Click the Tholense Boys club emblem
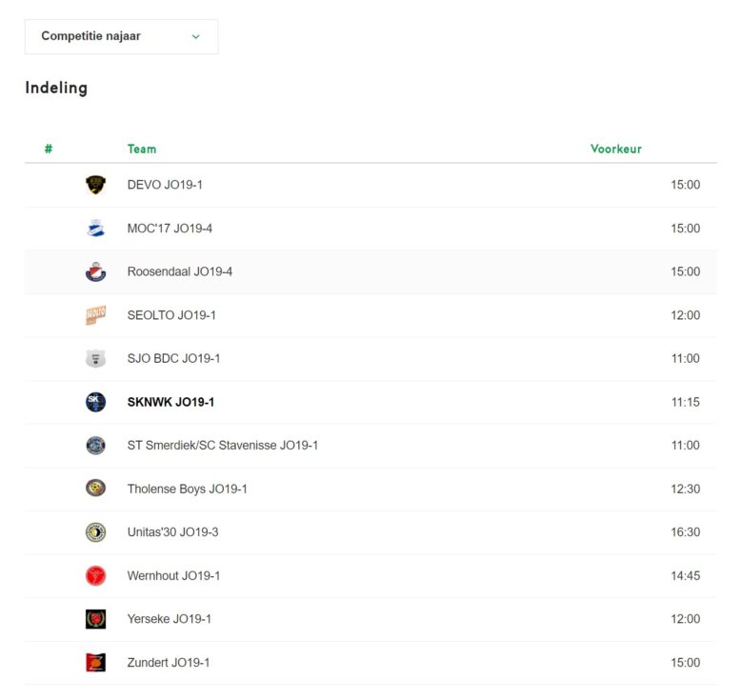740x700 pixels. coord(95,489)
